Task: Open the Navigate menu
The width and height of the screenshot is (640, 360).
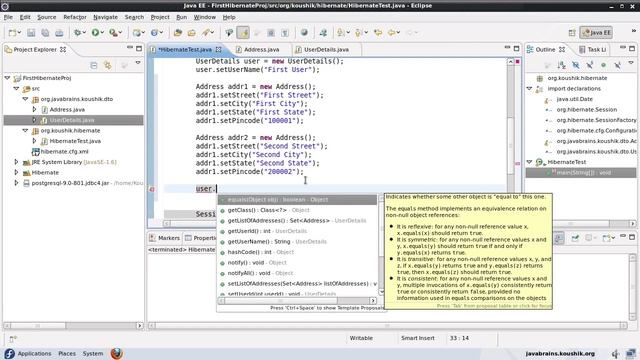Action: coord(105,17)
